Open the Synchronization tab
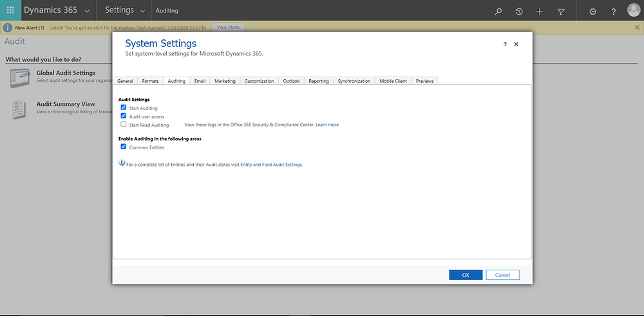This screenshot has width=644, height=316. (354, 81)
